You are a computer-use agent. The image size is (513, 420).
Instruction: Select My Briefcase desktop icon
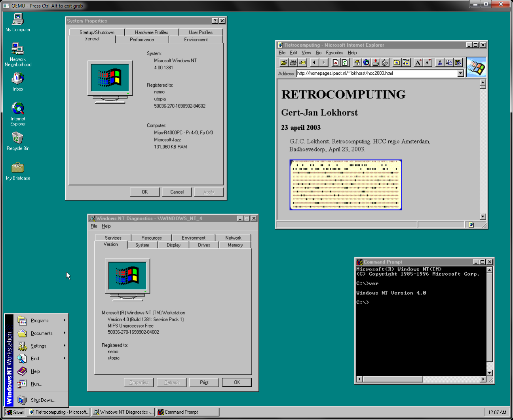pyautogui.click(x=18, y=171)
